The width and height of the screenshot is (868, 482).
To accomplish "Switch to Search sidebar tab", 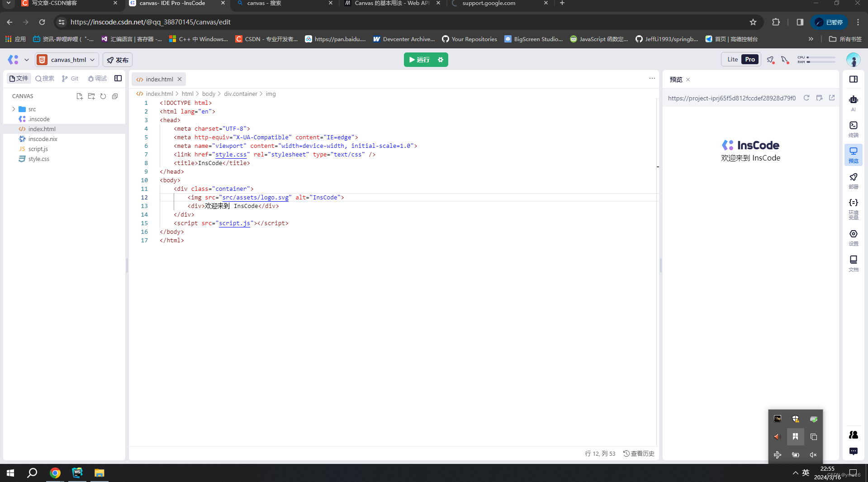I will (45, 78).
